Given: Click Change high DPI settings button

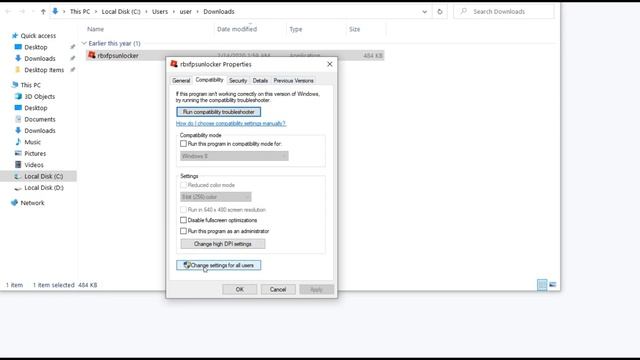Looking at the screenshot, I should 222,244.
